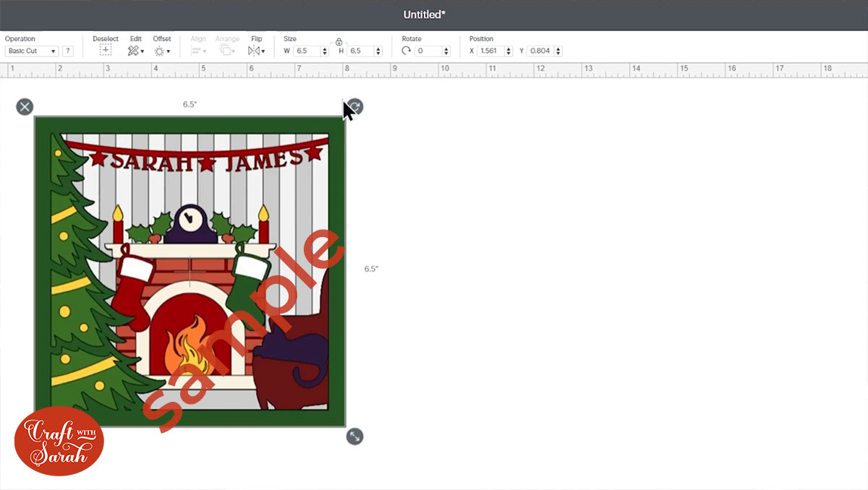Click the Width size input field
This screenshot has width=868, height=490.
coord(306,51)
